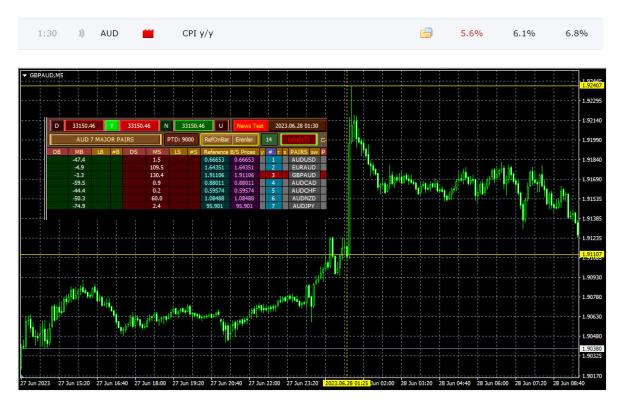Click the 6.8% previous value
625x409 pixels.
click(576, 33)
